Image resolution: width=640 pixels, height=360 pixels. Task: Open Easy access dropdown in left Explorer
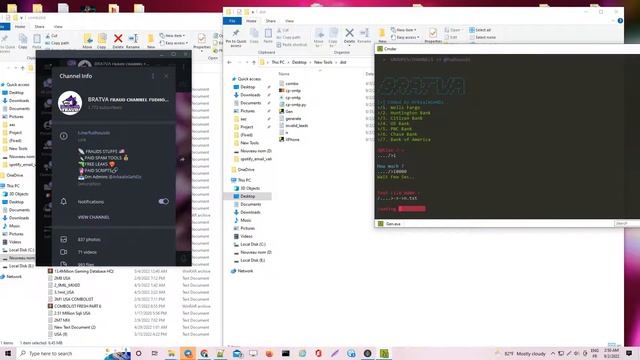pos(174,43)
